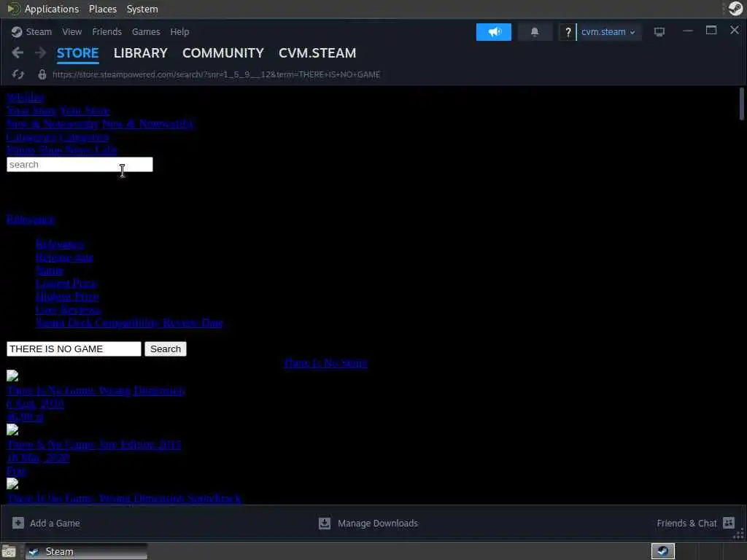The height and width of the screenshot is (560, 747).
Task: Open the Steam menu
Action: point(39,32)
